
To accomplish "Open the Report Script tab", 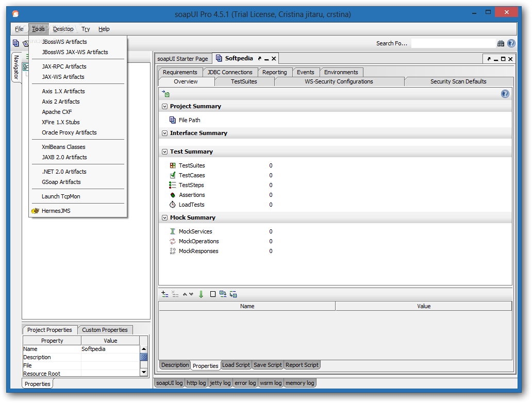I will click(302, 365).
